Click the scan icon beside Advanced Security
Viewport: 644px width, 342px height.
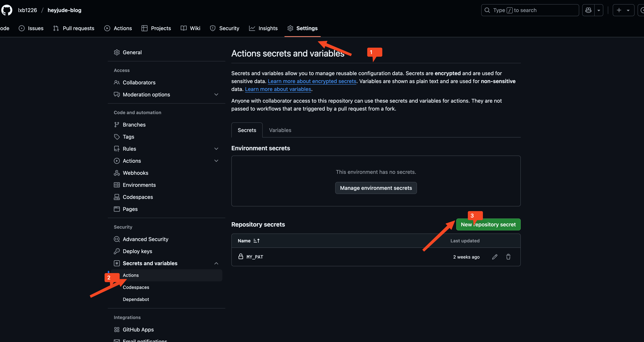click(x=117, y=239)
